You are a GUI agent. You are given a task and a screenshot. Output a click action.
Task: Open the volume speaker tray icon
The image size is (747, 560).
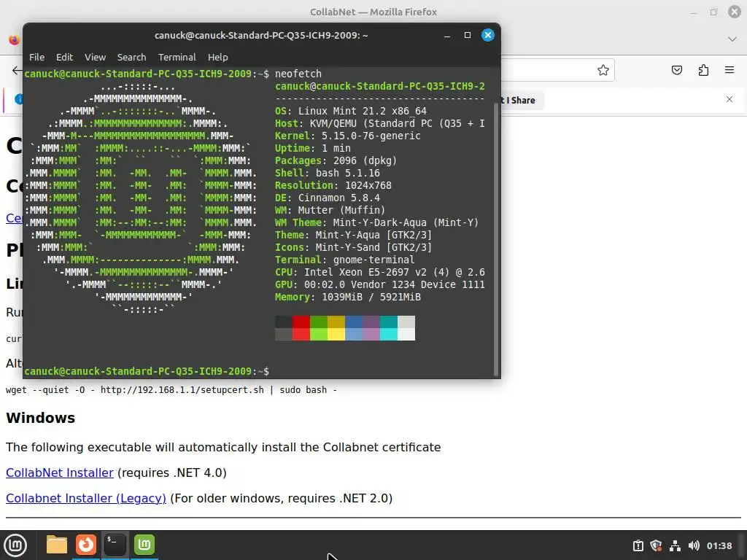[694, 545]
